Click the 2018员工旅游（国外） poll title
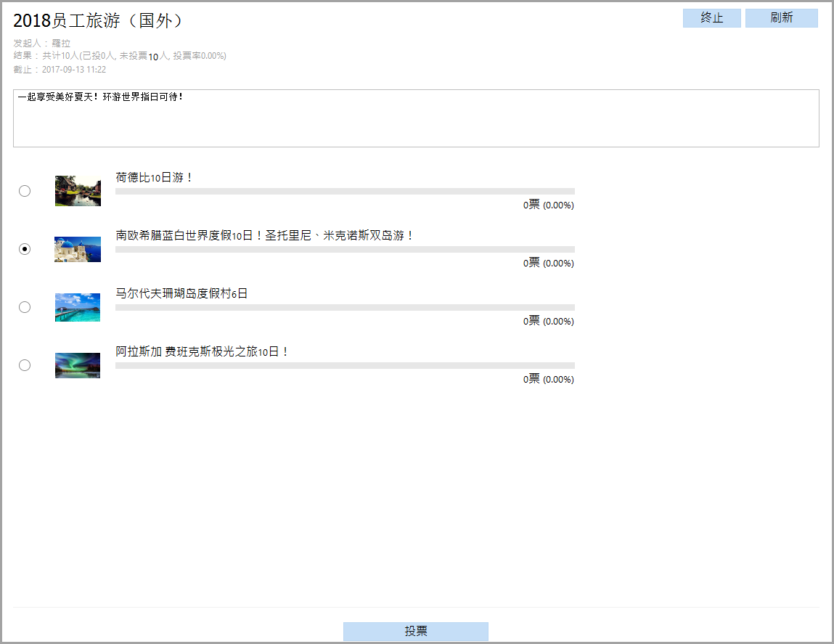The image size is (834, 644). coord(98,21)
